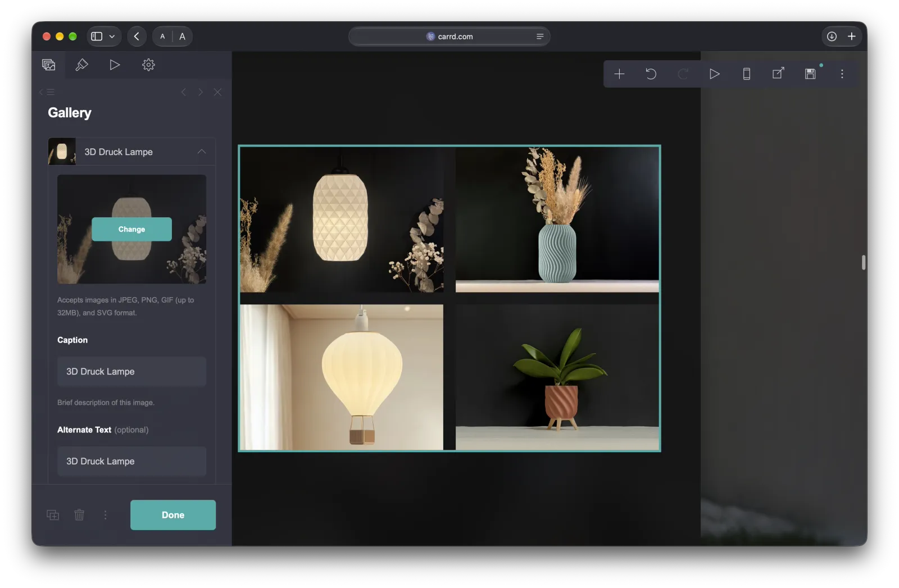This screenshot has height=588, width=899.
Task: Open element more options dots at panel bottom
Action: click(x=105, y=515)
